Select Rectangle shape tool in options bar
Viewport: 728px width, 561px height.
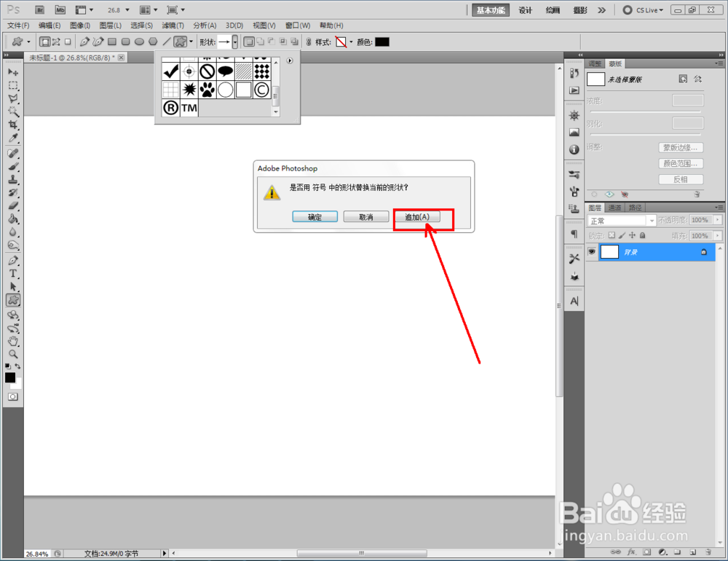tap(112, 42)
